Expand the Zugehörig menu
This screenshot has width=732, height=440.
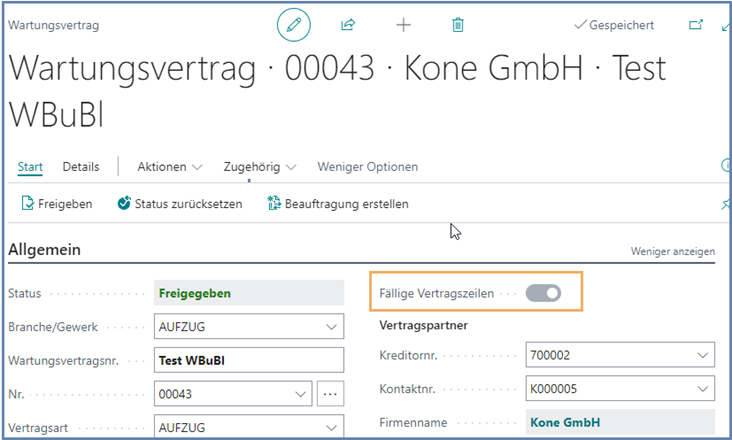(x=260, y=167)
